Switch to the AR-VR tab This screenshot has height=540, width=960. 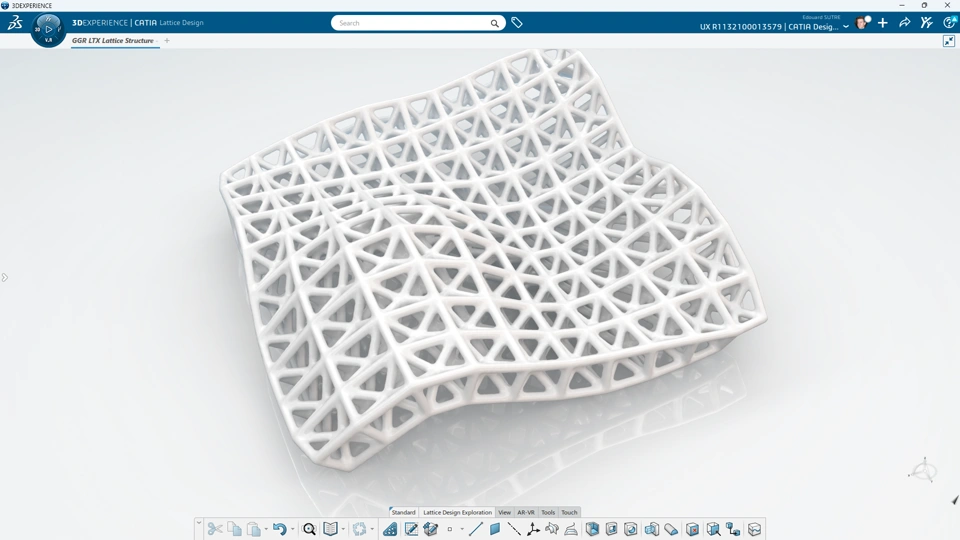[x=526, y=512]
